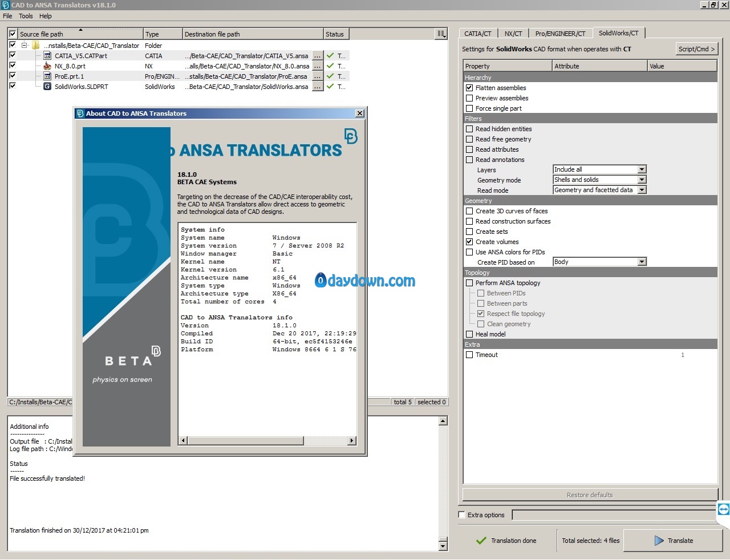Close the About CAD to ANSA Translators dialog

(360, 113)
